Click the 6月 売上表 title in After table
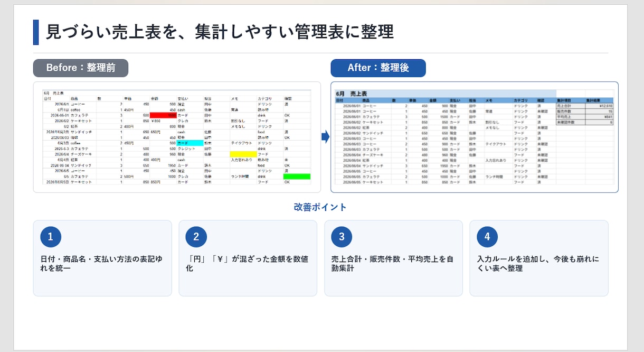 click(351, 94)
